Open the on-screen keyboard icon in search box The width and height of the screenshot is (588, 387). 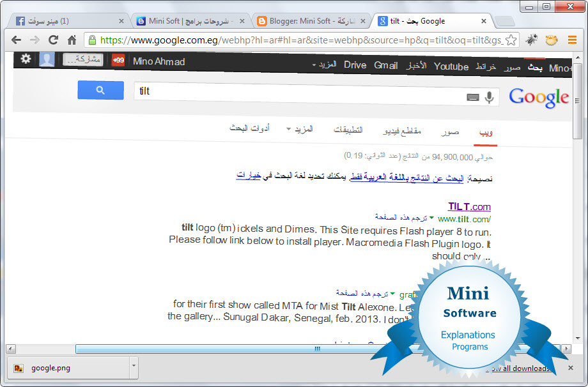(472, 98)
